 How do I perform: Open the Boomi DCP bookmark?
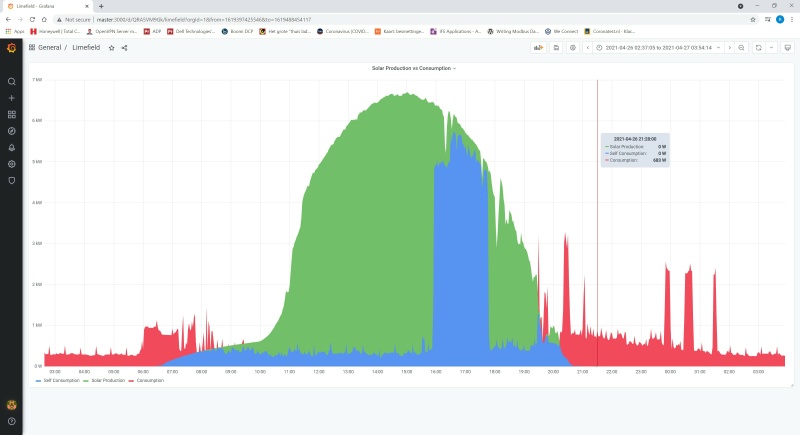tap(237, 31)
